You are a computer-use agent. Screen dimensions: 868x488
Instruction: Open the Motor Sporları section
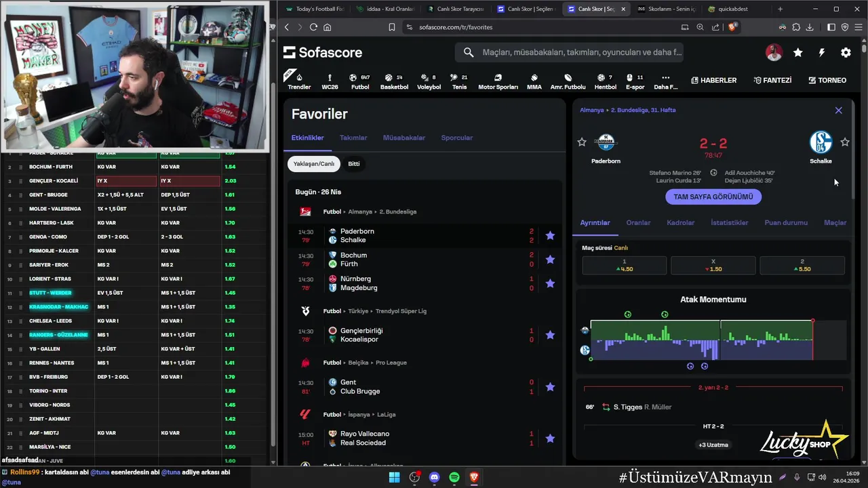(498, 81)
